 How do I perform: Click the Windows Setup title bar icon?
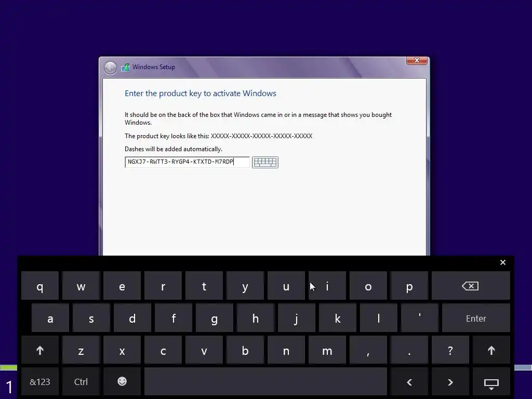pyautogui.click(x=126, y=67)
